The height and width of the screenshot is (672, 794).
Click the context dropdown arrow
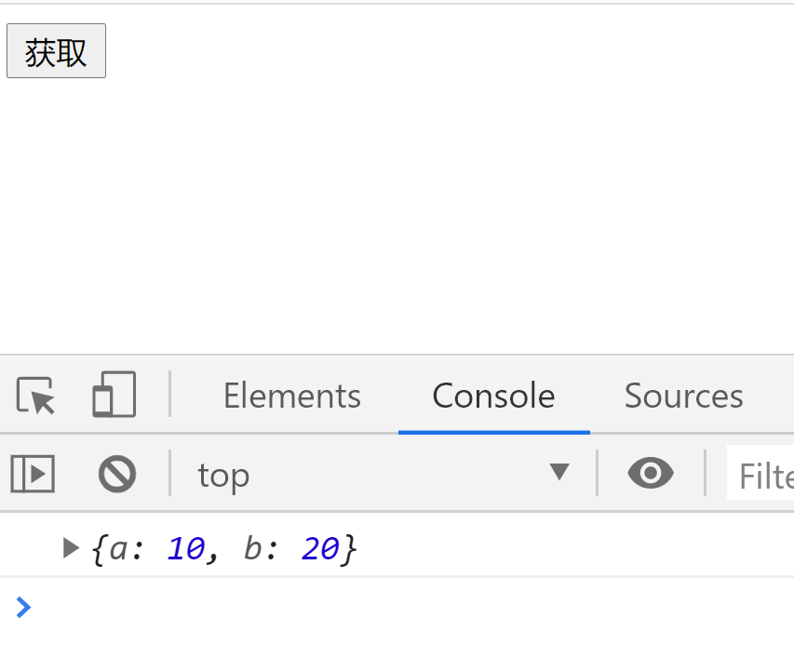pyautogui.click(x=559, y=472)
